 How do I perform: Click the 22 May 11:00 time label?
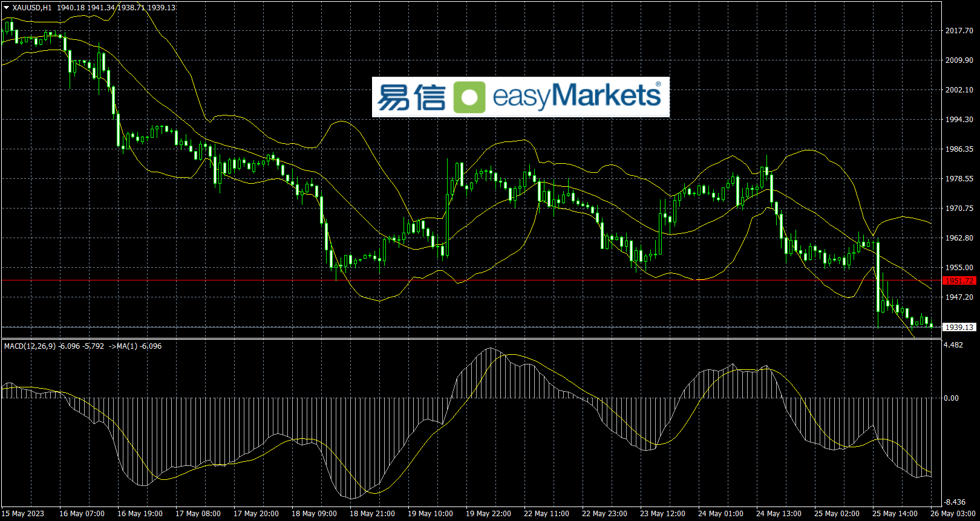546,514
